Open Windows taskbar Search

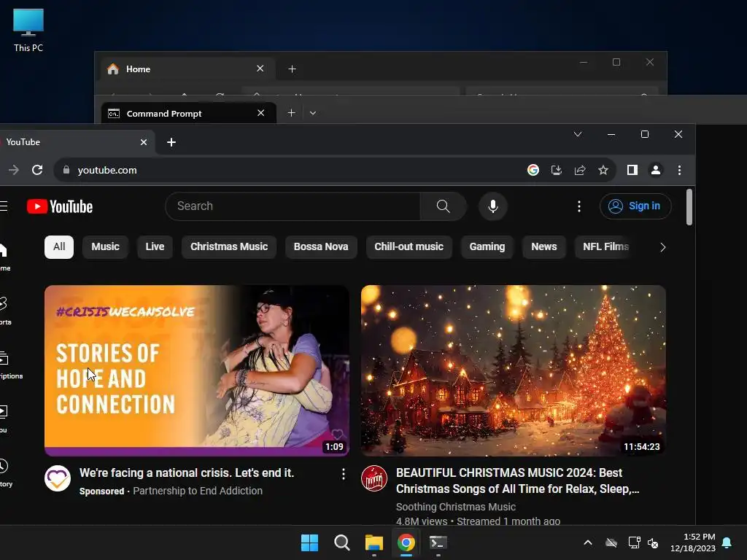coord(341,542)
